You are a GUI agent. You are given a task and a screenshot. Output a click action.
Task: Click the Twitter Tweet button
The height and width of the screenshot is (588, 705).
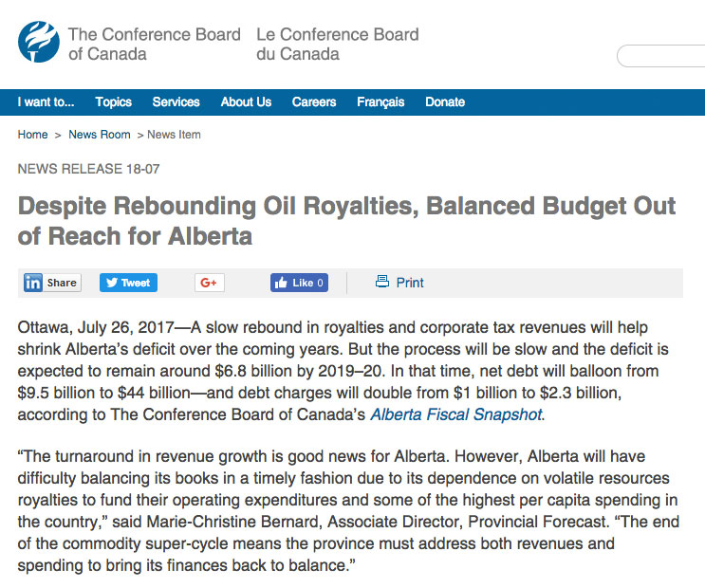coord(129,283)
